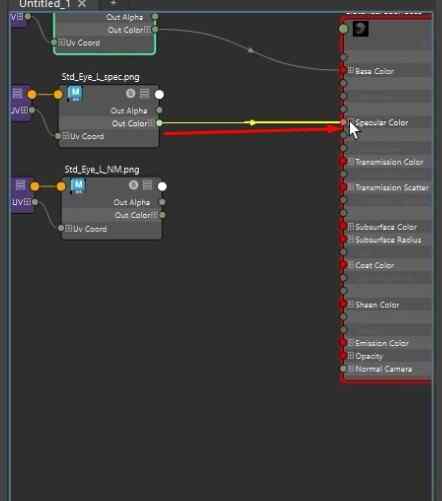This screenshot has height=501, width=442.
Task: Click Out Alpha port on top green-outlined node
Action: click(x=155, y=16)
